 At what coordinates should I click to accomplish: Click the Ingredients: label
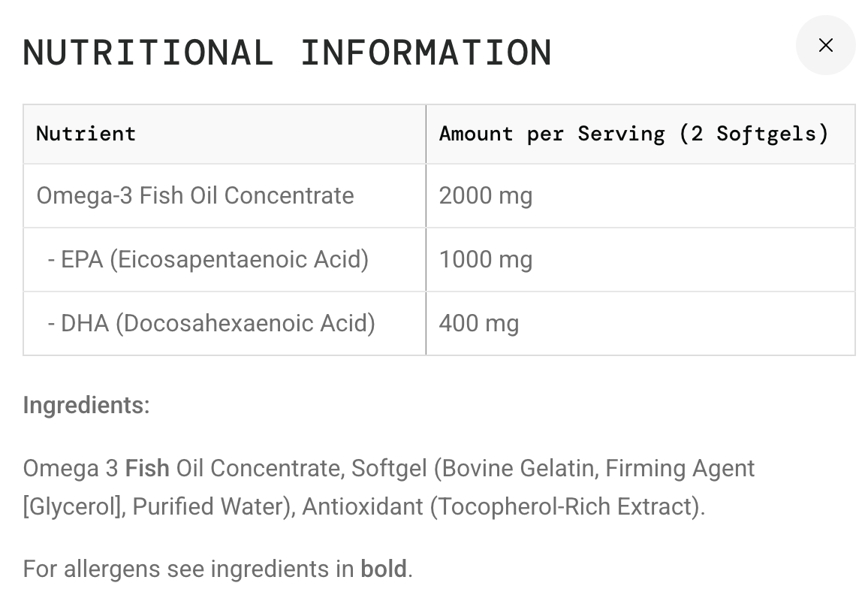pos(85,405)
